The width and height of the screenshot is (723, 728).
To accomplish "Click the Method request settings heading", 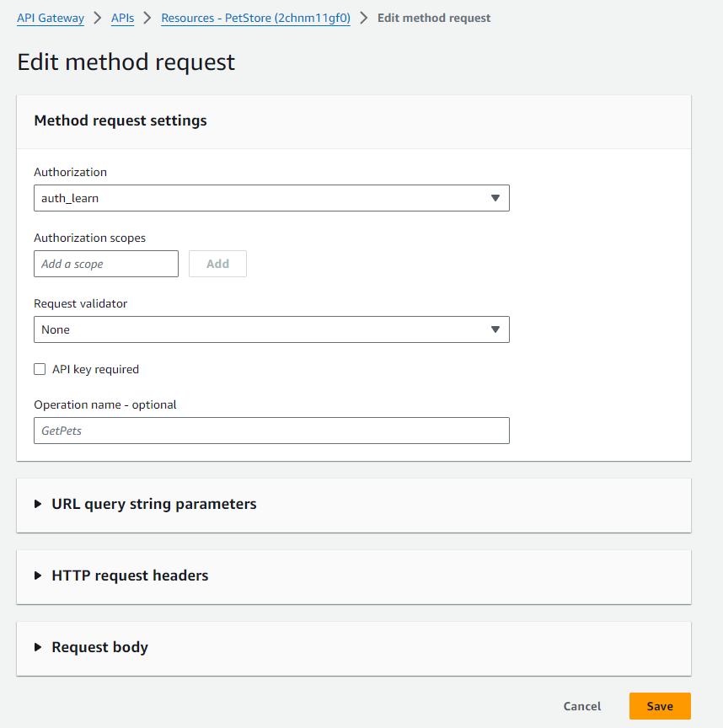I will click(121, 120).
